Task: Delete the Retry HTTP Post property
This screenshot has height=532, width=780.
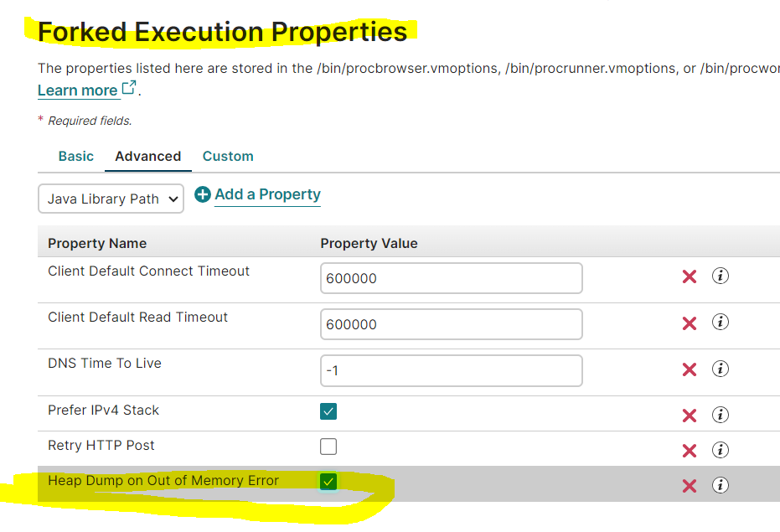Action: pos(690,451)
